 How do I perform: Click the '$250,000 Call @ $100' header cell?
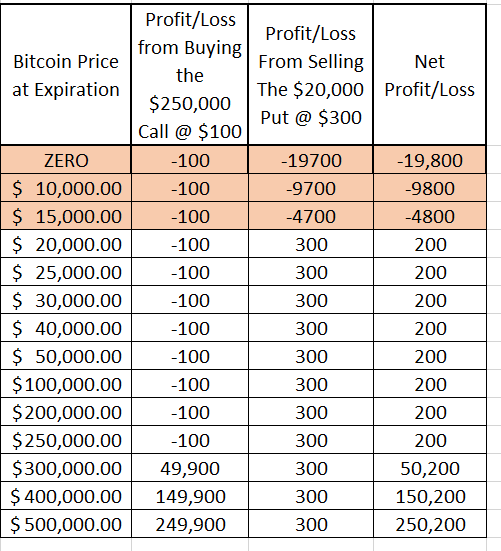(190, 75)
